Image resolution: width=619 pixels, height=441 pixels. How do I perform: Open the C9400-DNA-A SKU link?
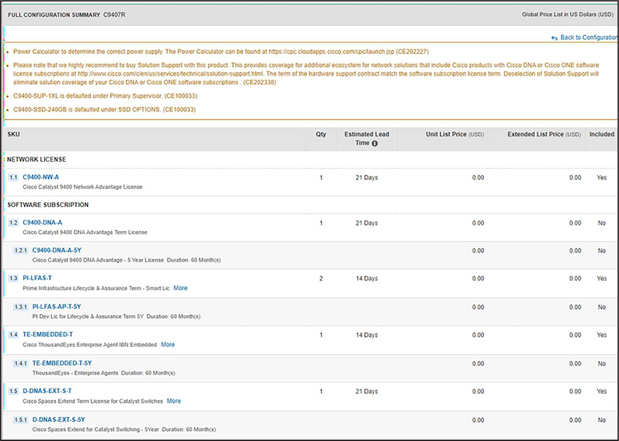pos(42,223)
